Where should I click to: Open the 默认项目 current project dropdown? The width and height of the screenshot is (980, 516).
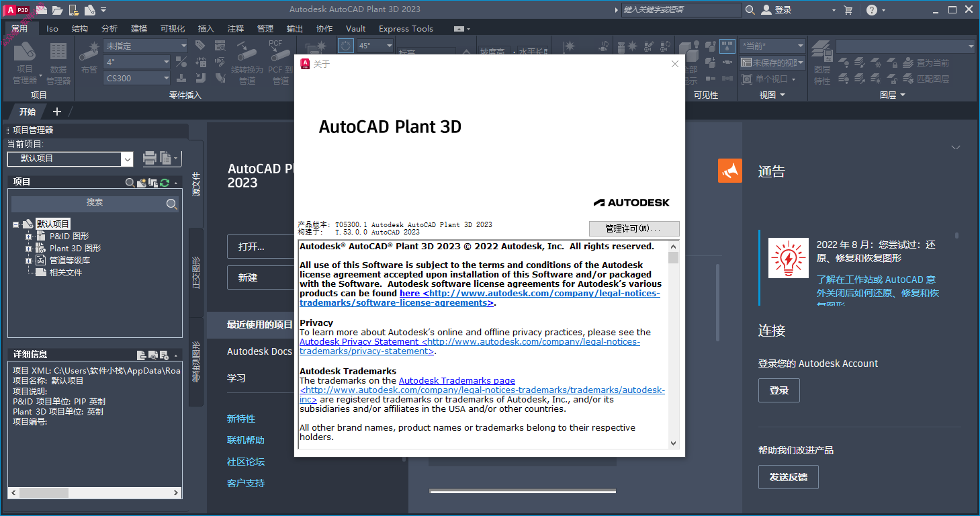(x=127, y=159)
